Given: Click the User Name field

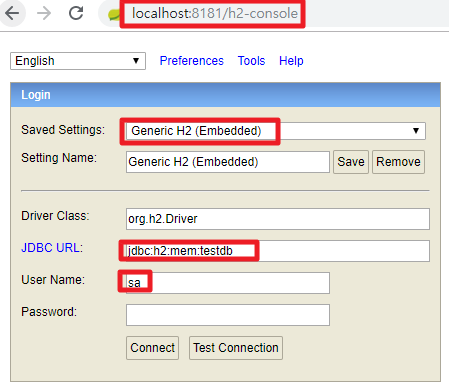Looking at the screenshot, I should (x=228, y=283).
